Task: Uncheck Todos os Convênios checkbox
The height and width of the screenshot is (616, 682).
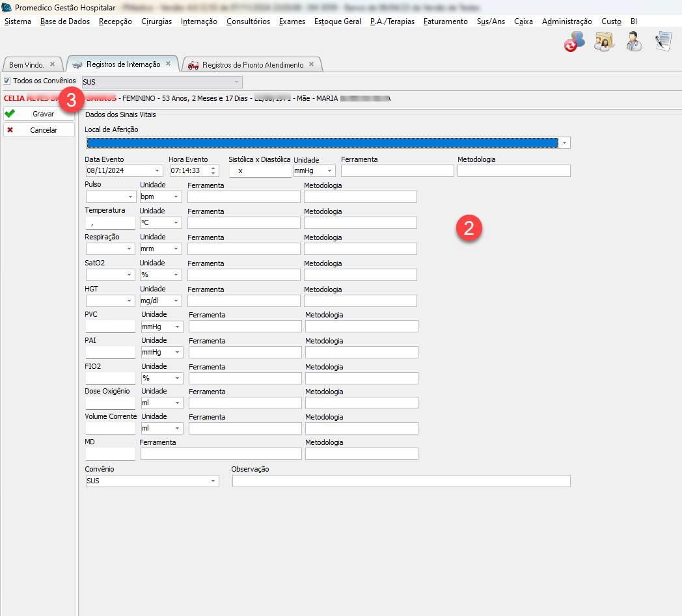Action: point(7,81)
